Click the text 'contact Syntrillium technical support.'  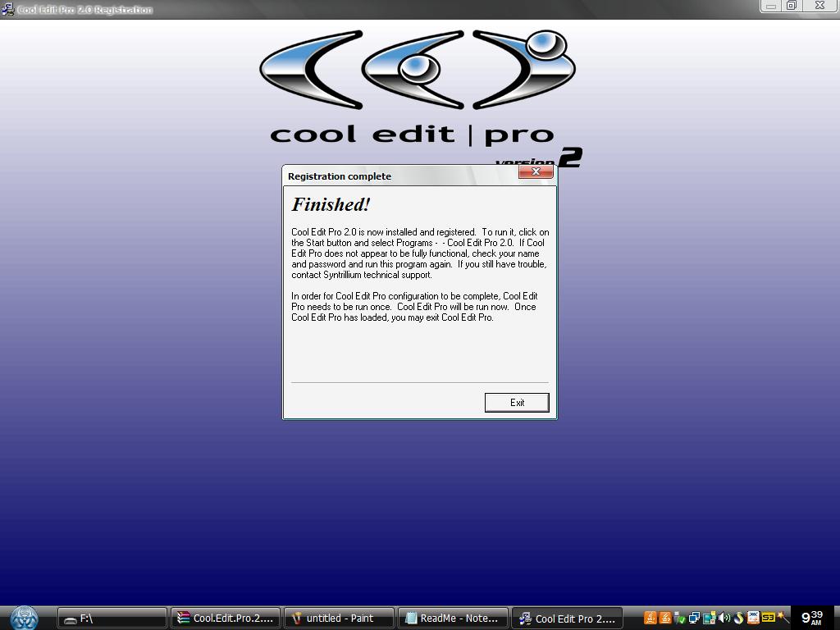[362, 275]
